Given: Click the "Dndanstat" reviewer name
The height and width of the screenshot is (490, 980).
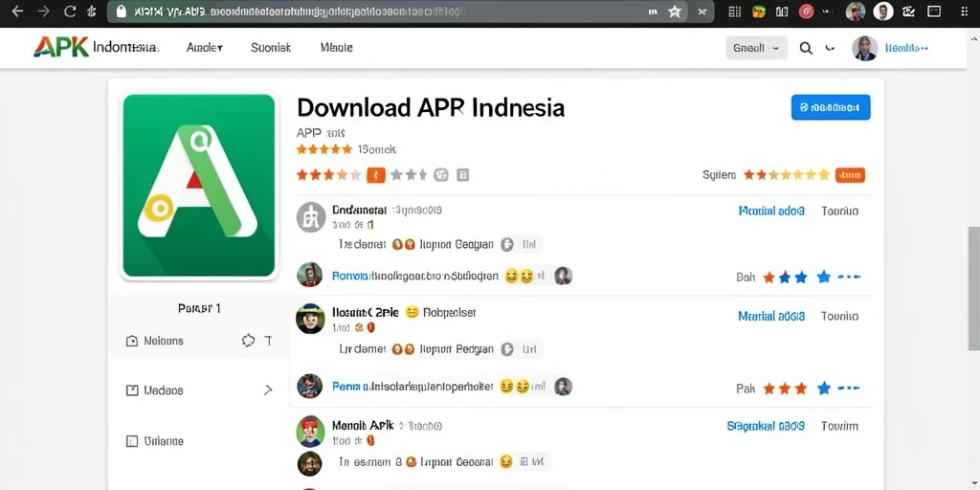Looking at the screenshot, I should click(x=360, y=210).
